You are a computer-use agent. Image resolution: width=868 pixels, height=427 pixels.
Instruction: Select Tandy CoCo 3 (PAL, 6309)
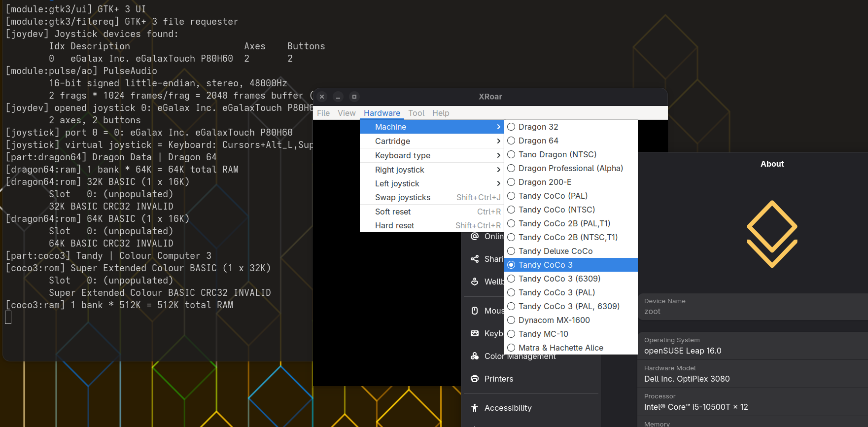(x=571, y=306)
